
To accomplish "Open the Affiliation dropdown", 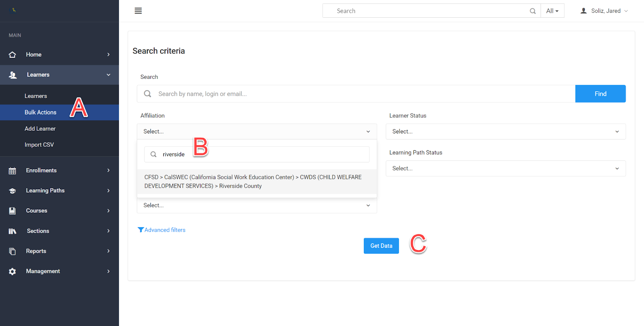I will pos(257,131).
